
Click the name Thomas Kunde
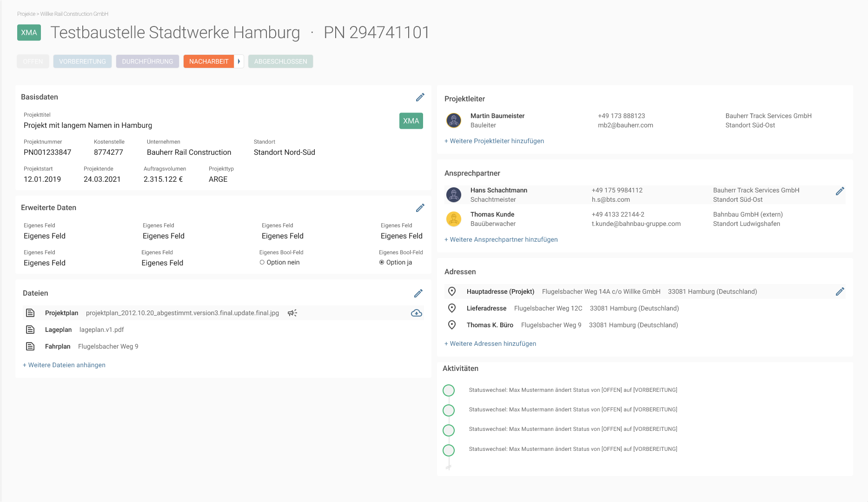[x=492, y=214]
